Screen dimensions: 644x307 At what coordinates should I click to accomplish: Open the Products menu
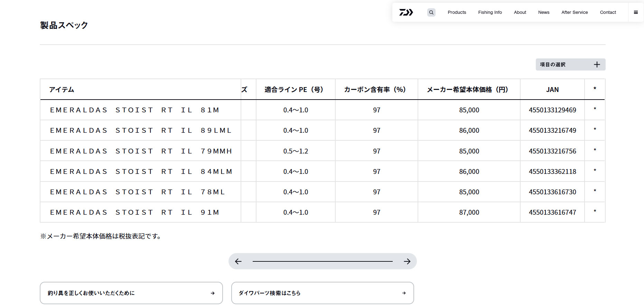click(457, 12)
